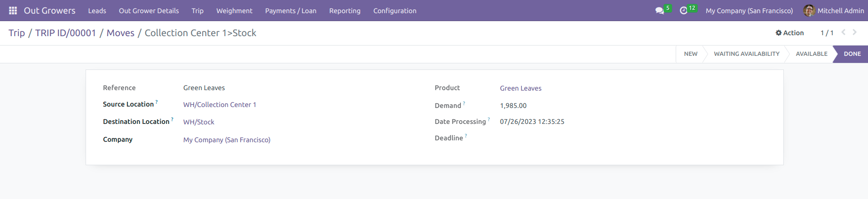Open the Green Leaves product link
The height and width of the screenshot is (199, 868).
521,88
